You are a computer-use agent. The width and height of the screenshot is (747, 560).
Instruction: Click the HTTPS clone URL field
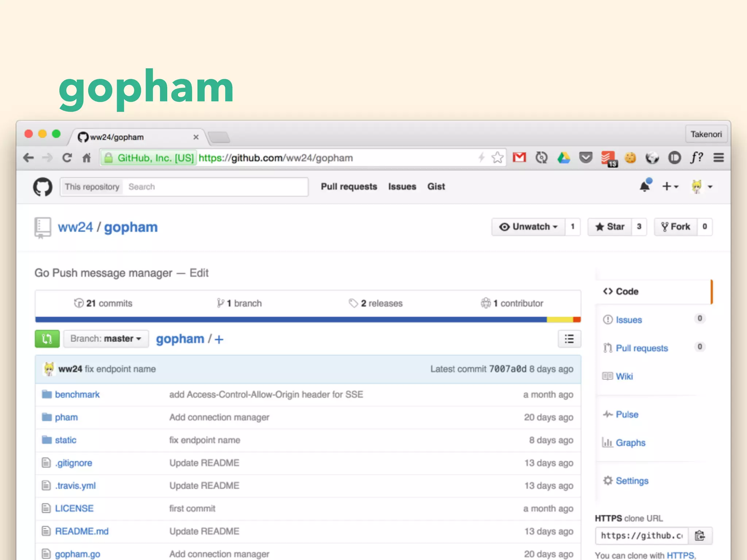tap(642, 536)
